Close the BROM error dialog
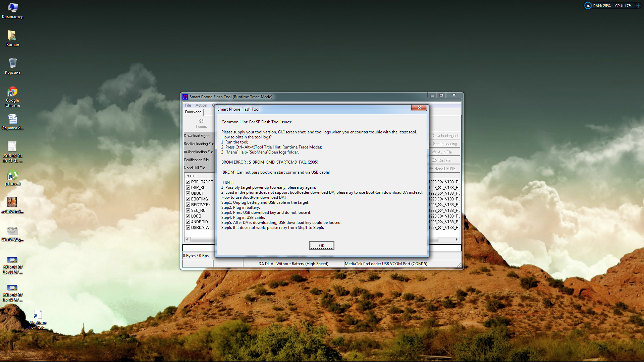The width and height of the screenshot is (644, 362). point(419,108)
